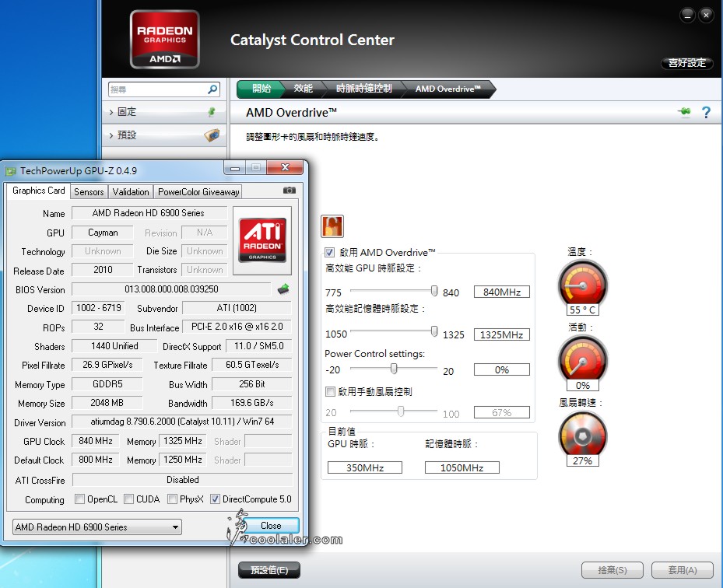
Task: Open the 喜好設定 preferences menu
Action: (x=687, y=63)
